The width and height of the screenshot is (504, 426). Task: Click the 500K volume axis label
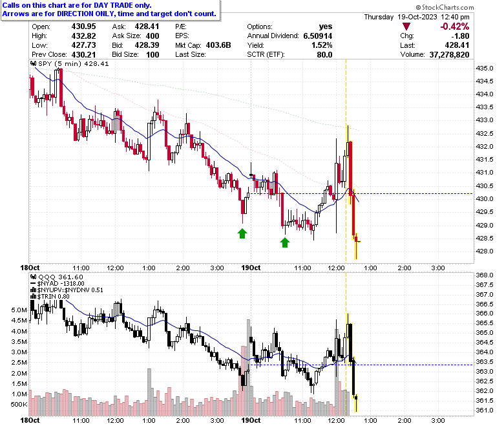coord(19,404)
